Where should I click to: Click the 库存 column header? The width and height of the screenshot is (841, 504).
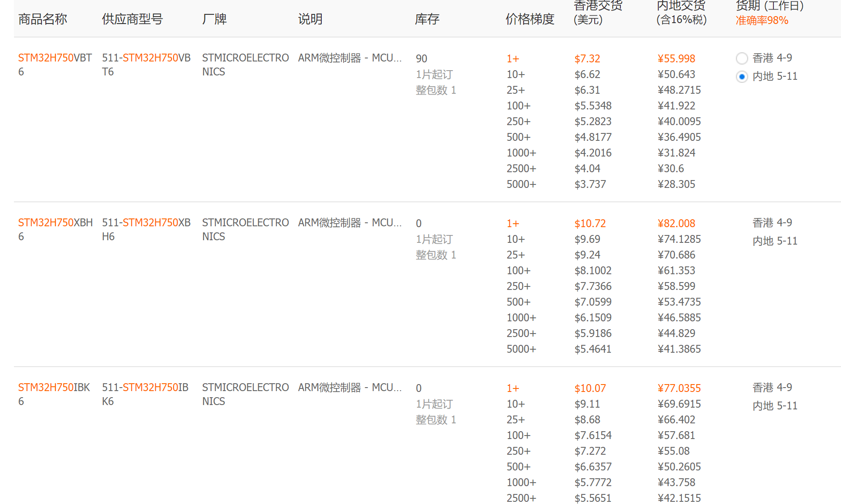tap(427, 19)
